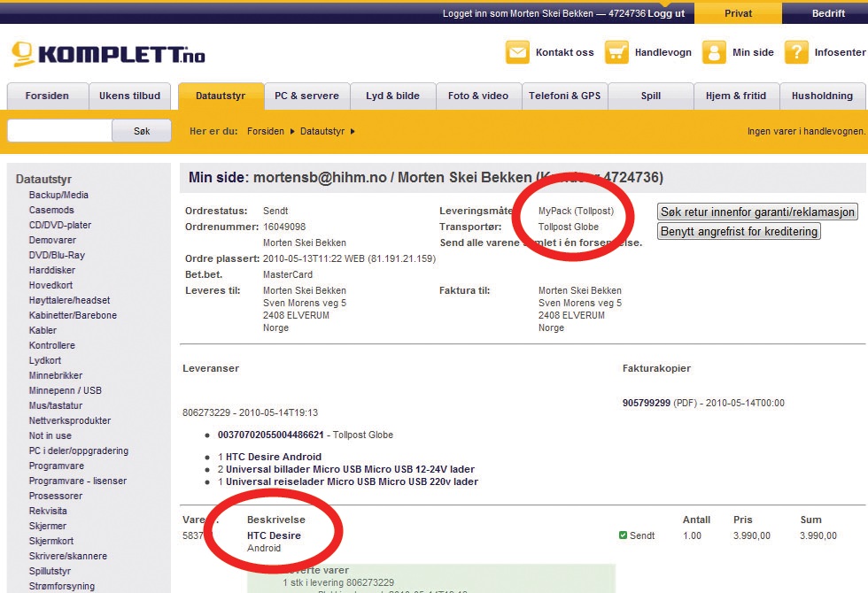868x593 pixels.
Task: Click the Komplett.no logo
Action: click(108, 55)
